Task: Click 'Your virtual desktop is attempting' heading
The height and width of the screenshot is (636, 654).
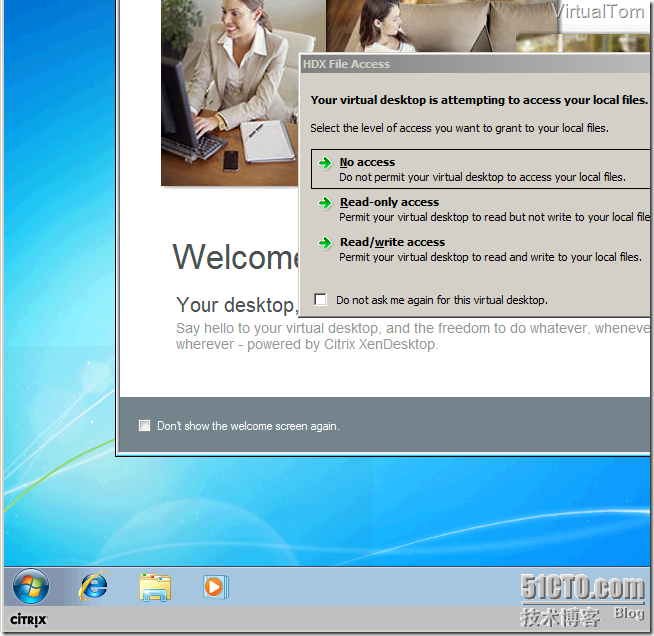Action: 479,100
